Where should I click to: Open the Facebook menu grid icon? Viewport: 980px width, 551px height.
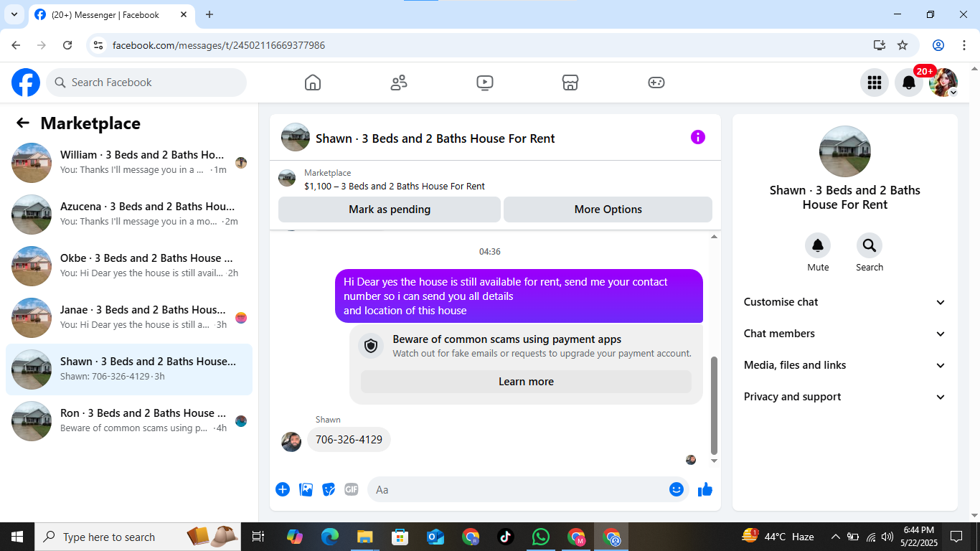pos(875,83)
